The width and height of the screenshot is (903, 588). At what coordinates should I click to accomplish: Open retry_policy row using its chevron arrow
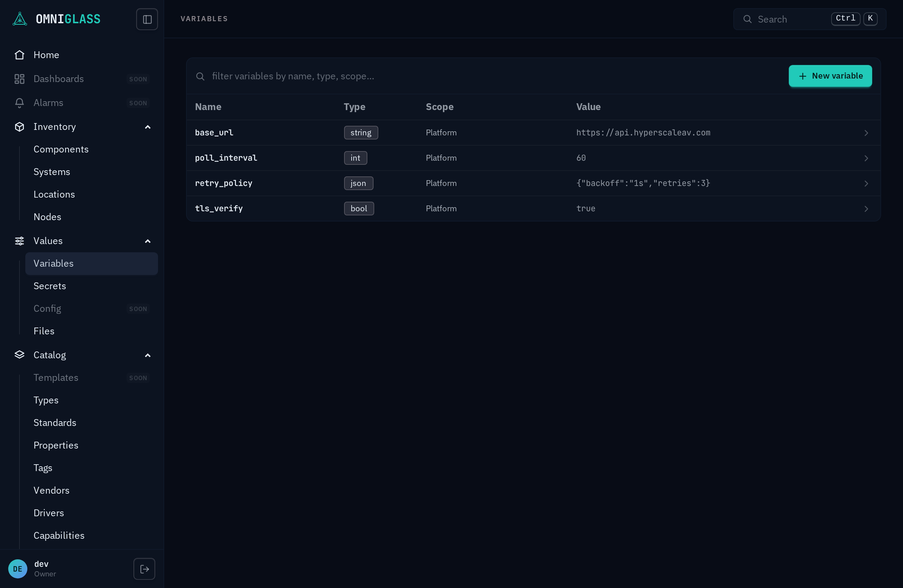866,184
